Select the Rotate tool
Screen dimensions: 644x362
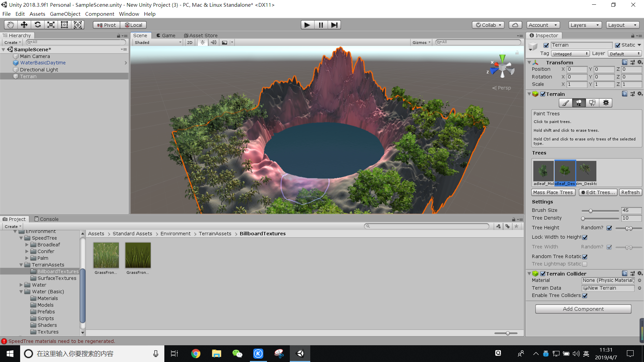click(x=38, y=25)
